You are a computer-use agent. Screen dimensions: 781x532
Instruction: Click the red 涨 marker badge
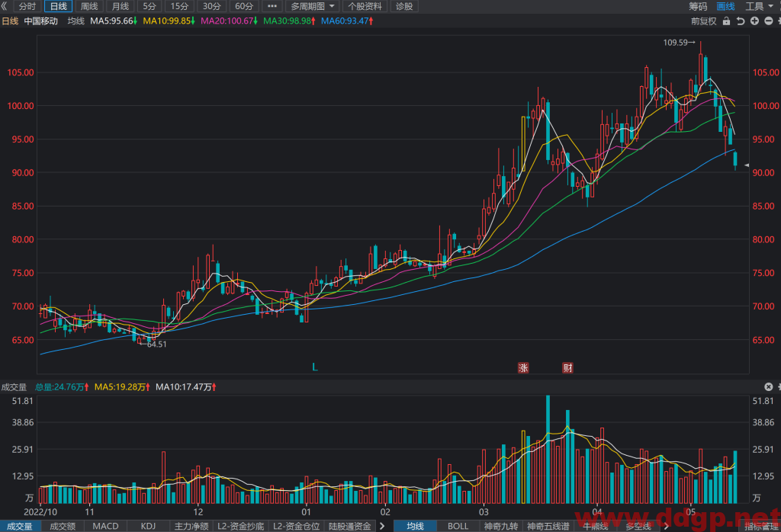523,368
